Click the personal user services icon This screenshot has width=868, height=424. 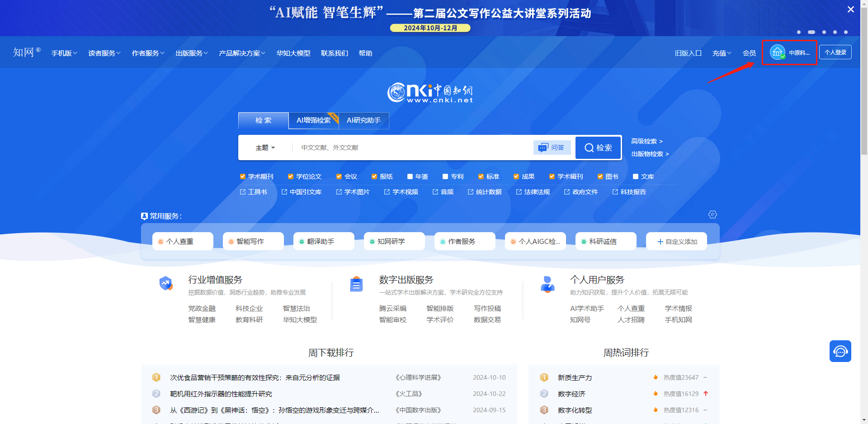(547, 284)
